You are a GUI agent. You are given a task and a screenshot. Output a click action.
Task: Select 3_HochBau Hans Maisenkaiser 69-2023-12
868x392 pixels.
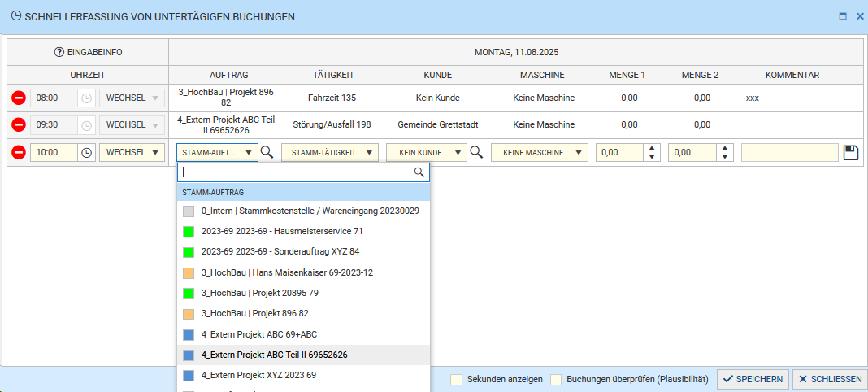click(x=303, y=272)
